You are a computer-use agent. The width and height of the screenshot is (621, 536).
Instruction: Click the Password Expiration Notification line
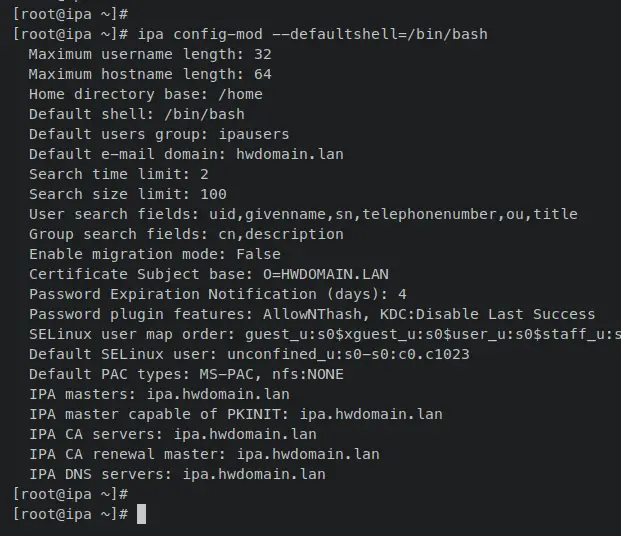coord(217,294)
